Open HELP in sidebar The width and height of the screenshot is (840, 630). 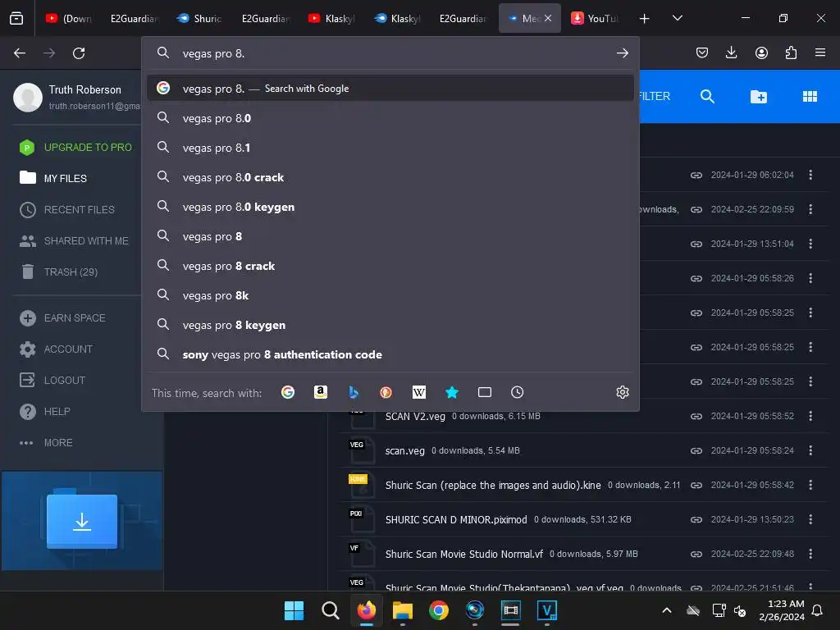[57, 412]
